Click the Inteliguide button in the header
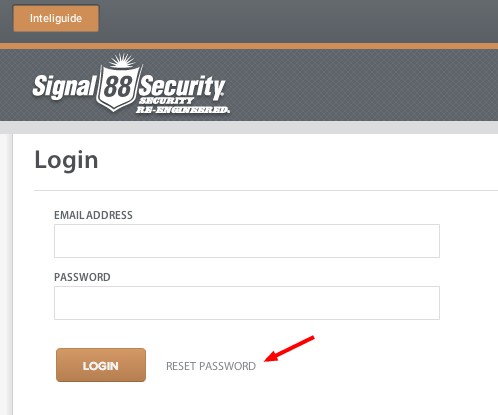498x415 pixels. pyautogui.click(x=56, y=18)
